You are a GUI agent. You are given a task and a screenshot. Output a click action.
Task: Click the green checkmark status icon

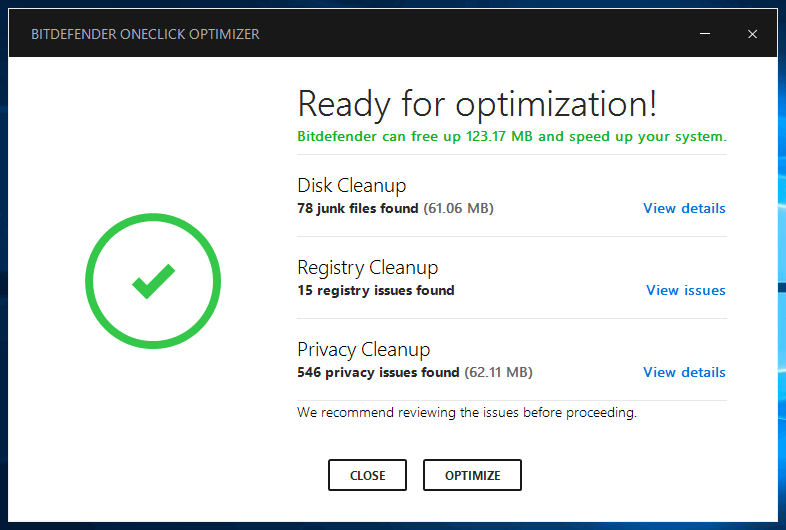tap(153, 282)
